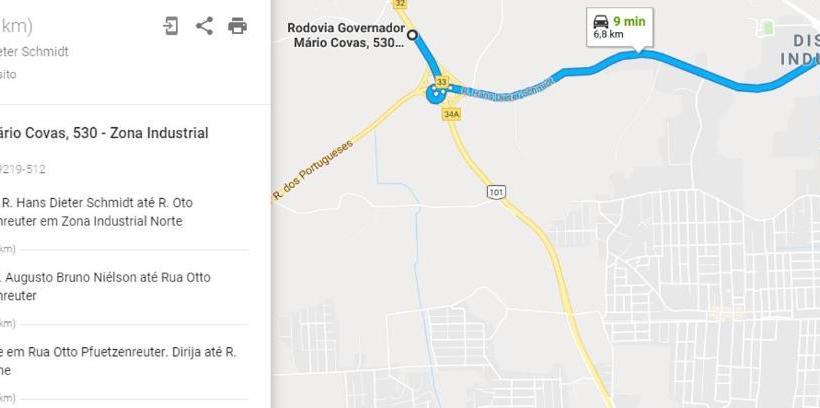Click the R. dos Portugueses road label
Screen dimensions: 820x408
pyautogui.click(x=313, y=170)
